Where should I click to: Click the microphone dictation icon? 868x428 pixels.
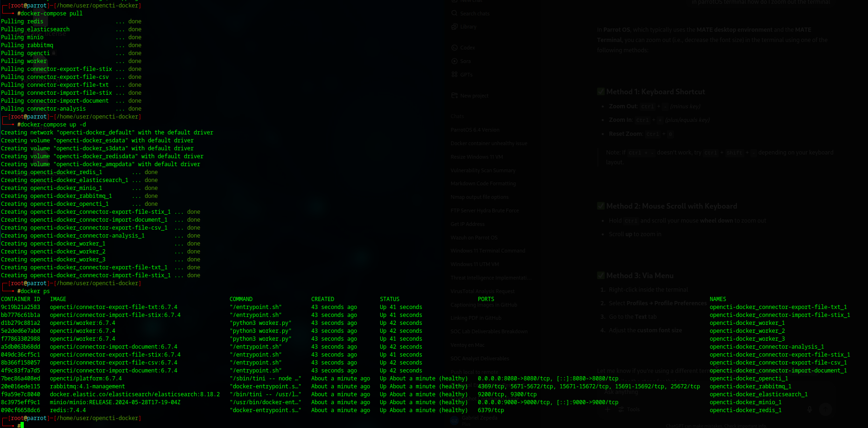pos(809,409)
